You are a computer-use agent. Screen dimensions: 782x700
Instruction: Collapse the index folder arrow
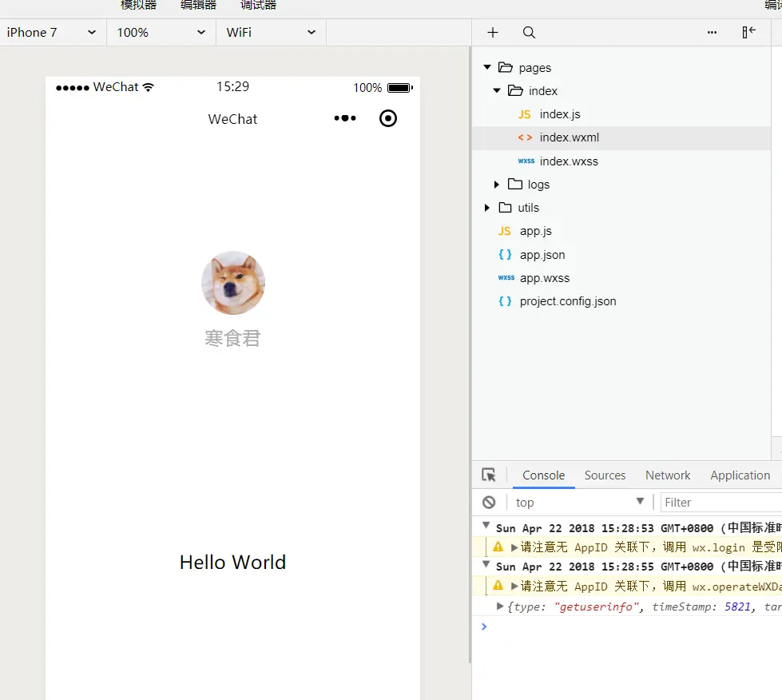click(497, 90)
